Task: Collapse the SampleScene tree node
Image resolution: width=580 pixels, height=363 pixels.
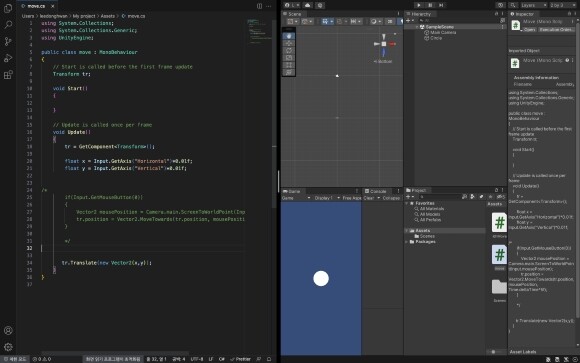Action: pos(417,27)
